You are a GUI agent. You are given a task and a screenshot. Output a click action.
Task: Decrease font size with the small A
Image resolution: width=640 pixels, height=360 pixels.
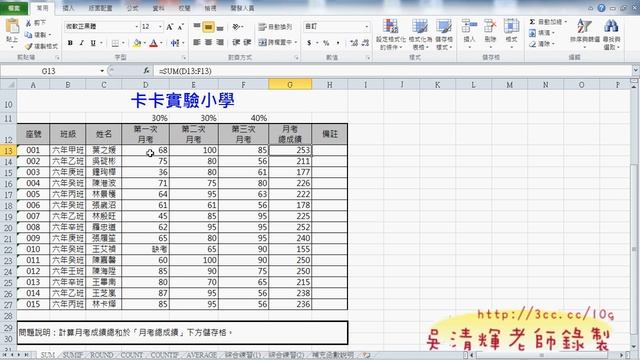click(180, 27)
